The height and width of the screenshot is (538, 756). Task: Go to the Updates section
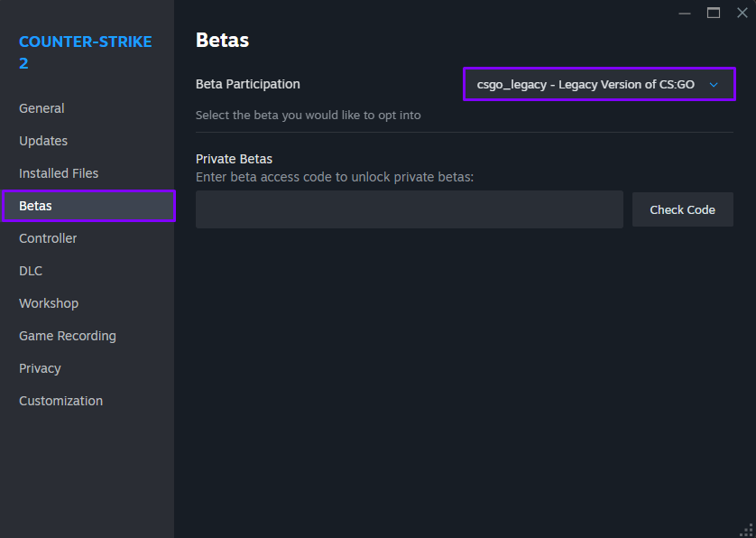pos(43,141)
